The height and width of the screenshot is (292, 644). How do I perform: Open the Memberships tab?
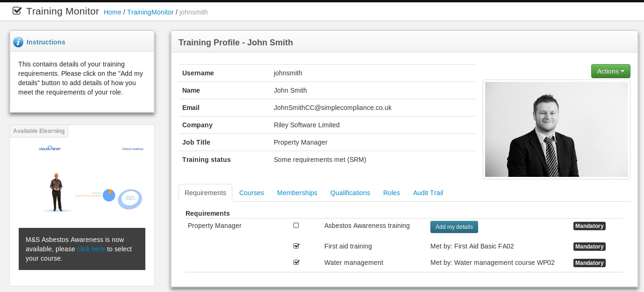(x=297, y=193)
